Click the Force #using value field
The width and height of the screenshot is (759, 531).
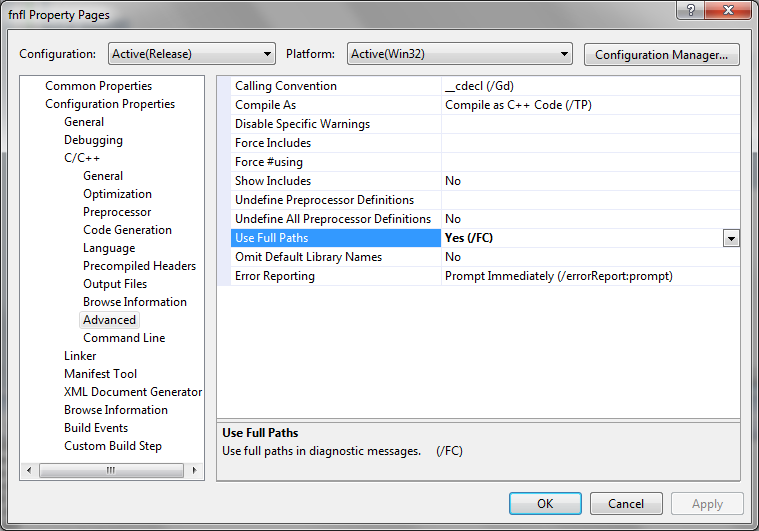(591, 162)
